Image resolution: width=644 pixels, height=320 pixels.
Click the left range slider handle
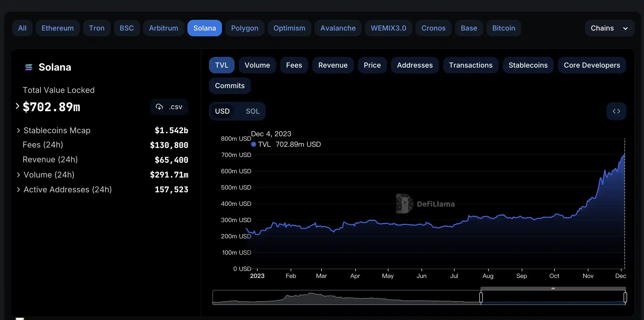tap(481, 297)
